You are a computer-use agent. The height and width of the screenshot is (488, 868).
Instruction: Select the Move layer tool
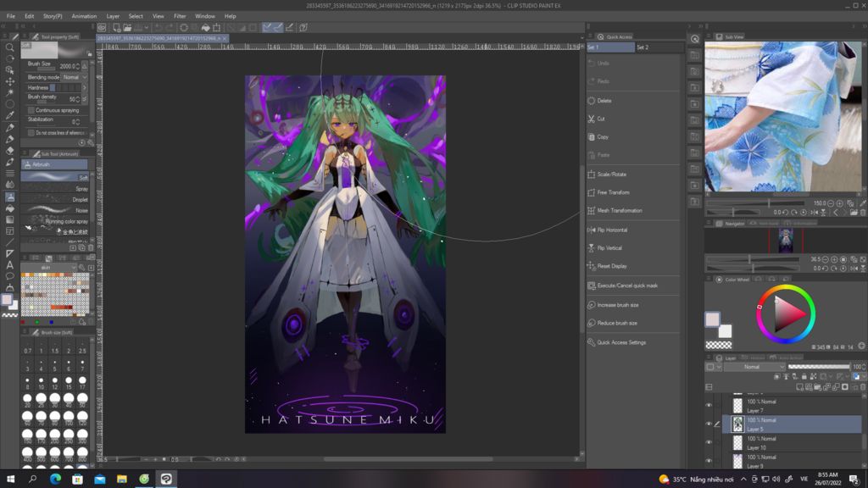tap(9, 81)
